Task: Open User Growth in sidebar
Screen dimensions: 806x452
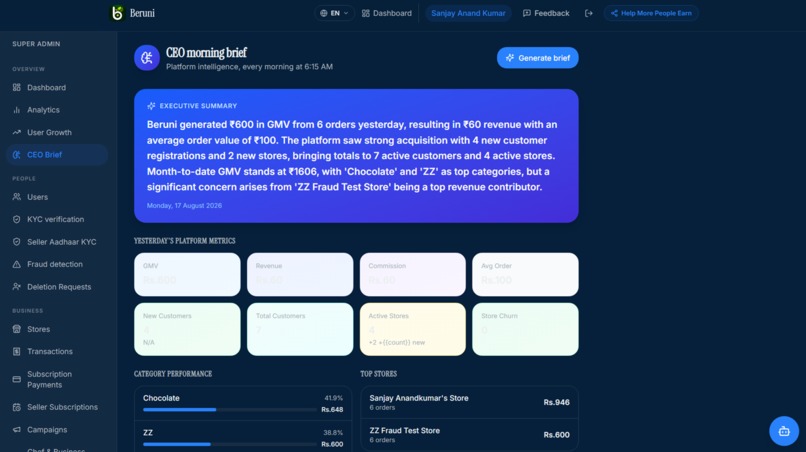Action: pyautogui.click(x=57, y=132)
